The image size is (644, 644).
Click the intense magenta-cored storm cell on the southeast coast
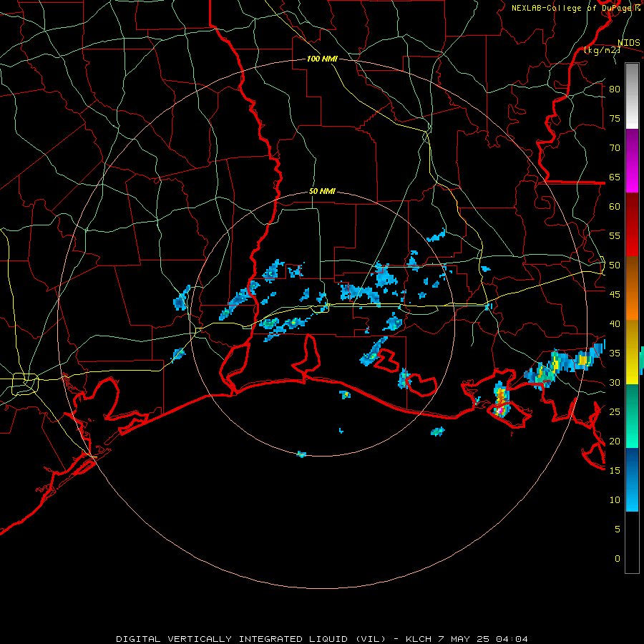(500, 401)
